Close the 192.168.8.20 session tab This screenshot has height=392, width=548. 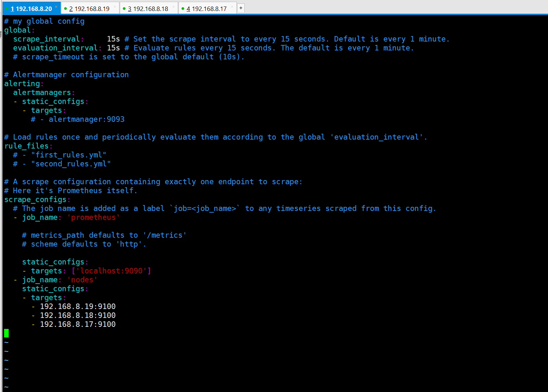pyautogui.click(x=56, y=7)
